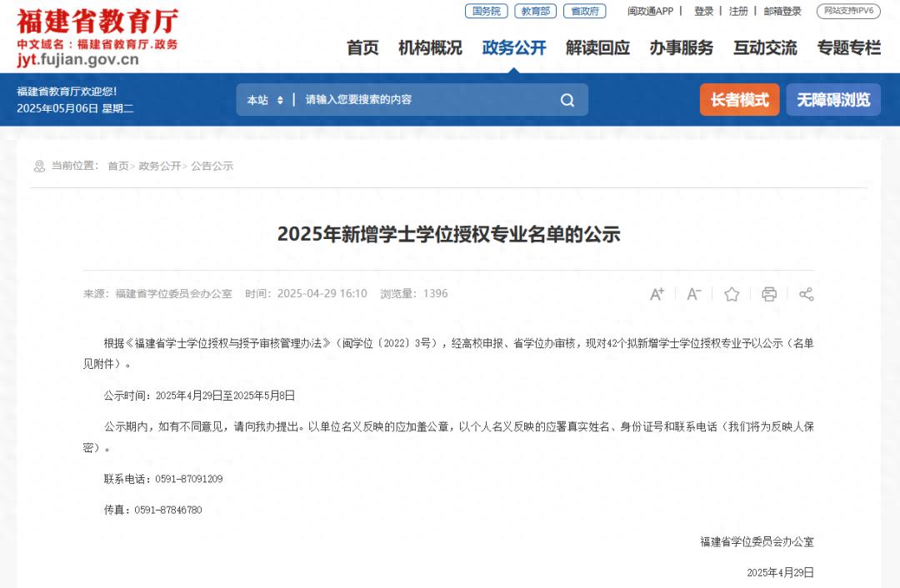
Task: Open the 政务公开 nav menu
Action: (x=514, y=48)
